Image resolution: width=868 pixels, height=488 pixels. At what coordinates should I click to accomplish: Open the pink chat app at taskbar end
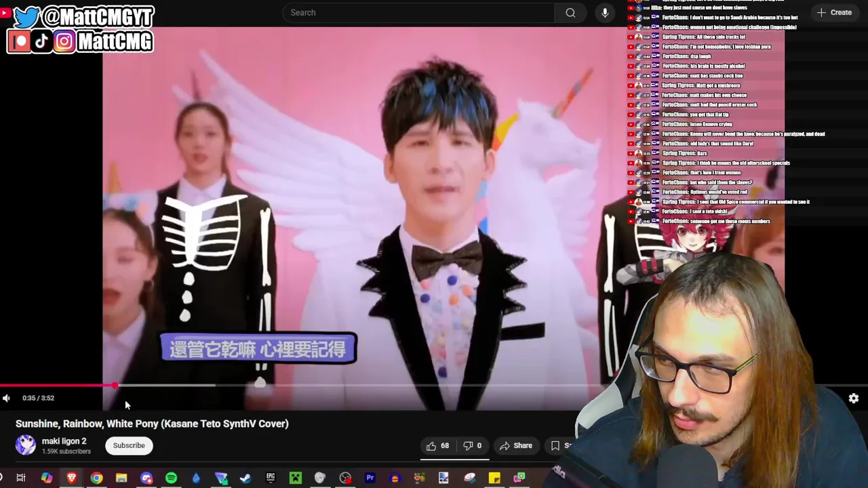[x=519, y=478]
